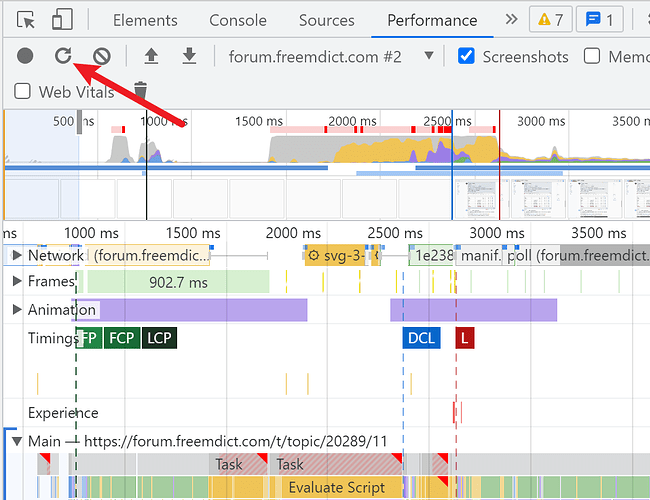Screen dimensions: 650x500
Task: Expand the Network track
Action: coord(16,256)
